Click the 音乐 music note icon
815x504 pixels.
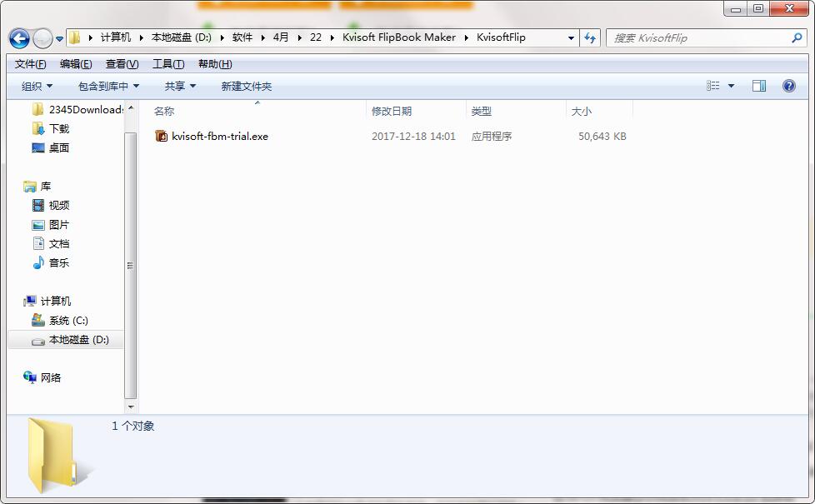click(38, 263)
